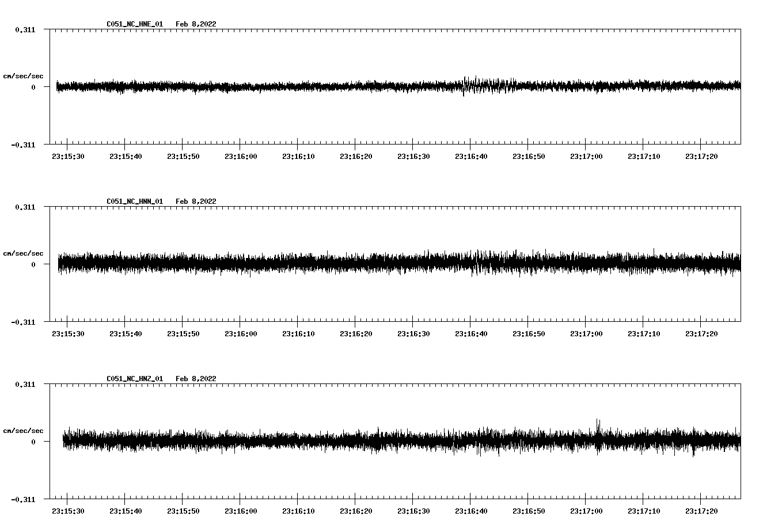Click the cm/sec/sec unit label on HNE plot
The height and width of the screenshot is (532, 782).
(x=23, y=76)
